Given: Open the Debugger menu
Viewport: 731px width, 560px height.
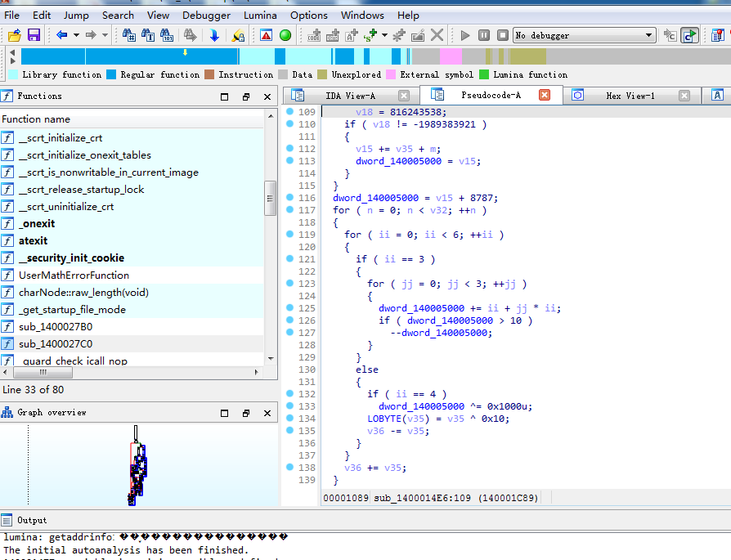Looking at the screenshot, I should 206,16.
